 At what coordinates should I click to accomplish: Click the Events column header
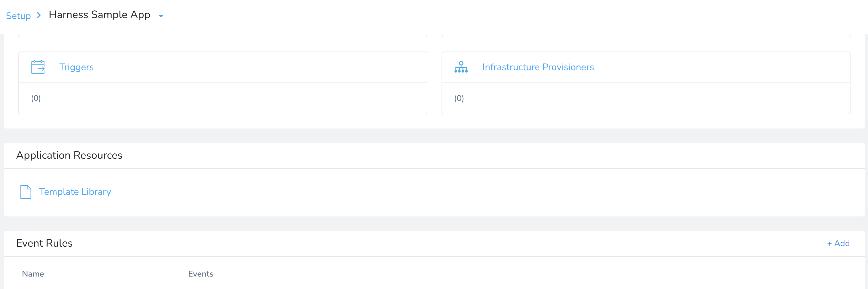click(x=201, y=274)
